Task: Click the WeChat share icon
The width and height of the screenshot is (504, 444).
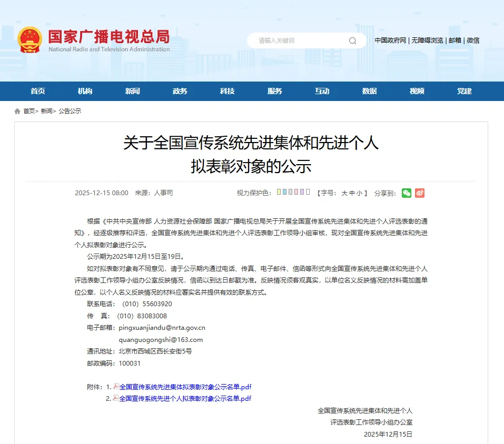Action: click(406, 193)
